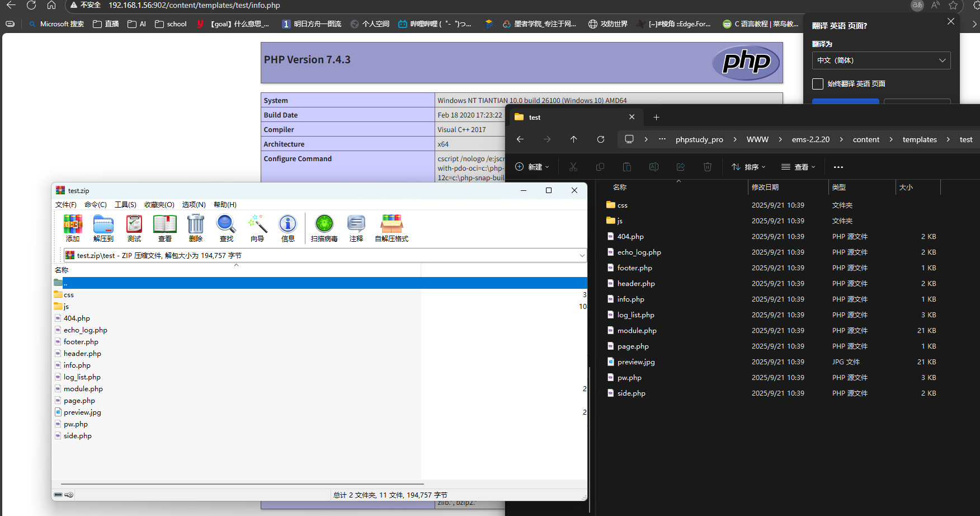Click the Test (测试) archive icon
The height and width of the screenshot is (516, 980).
pos(134,228)
